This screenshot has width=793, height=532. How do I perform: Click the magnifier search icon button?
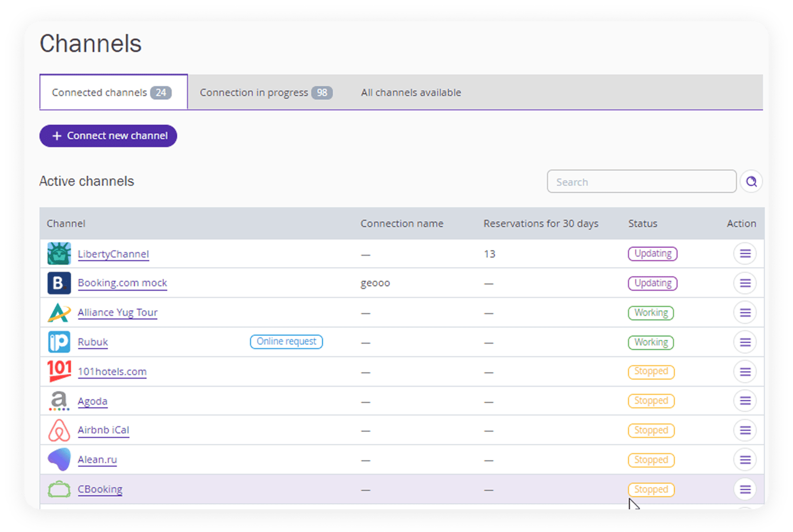751,182
